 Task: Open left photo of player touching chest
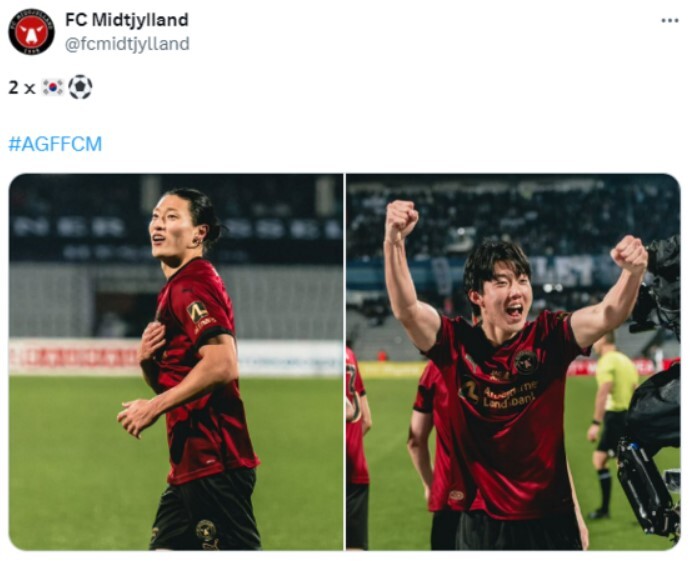(x=176, y=361)
